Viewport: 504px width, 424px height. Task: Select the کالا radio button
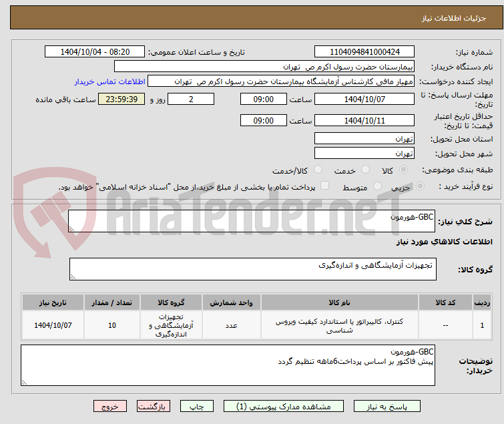(x=403, y=170)
